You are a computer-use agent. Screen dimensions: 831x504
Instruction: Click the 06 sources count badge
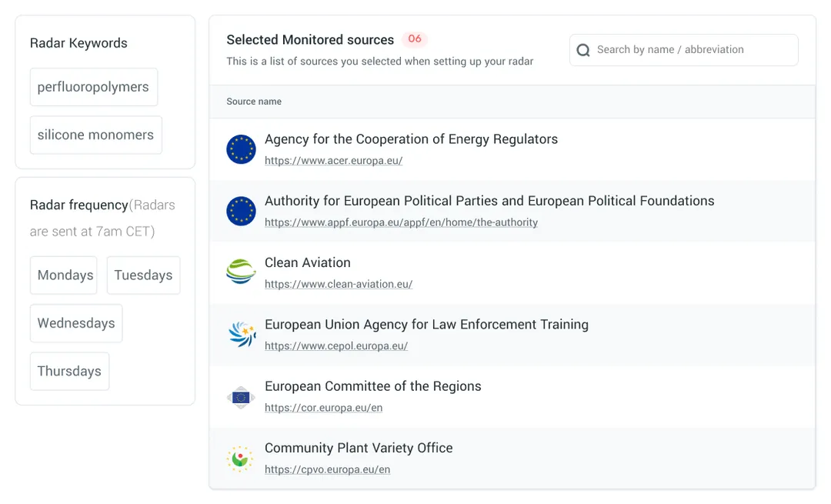click(x=415, y=39)
